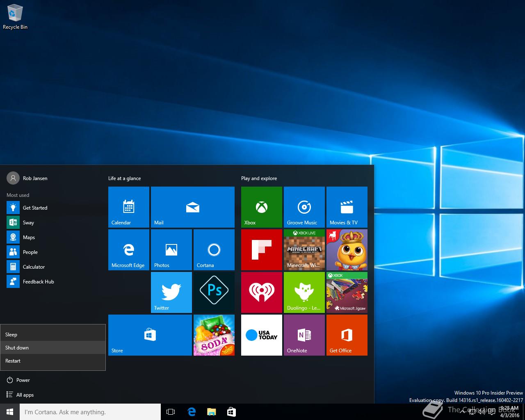Click the Play and explore group title
Image resolution: width=525 pixels, height=420 pixels.
[x=259, y=178]
